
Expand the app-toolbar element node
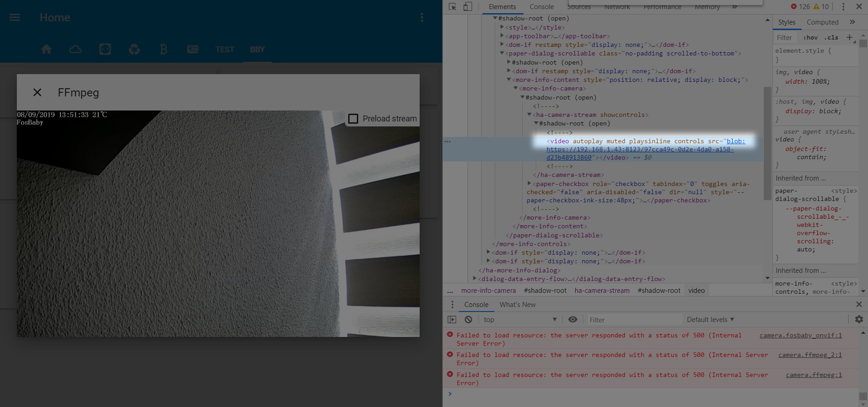[x=502, y=36]
